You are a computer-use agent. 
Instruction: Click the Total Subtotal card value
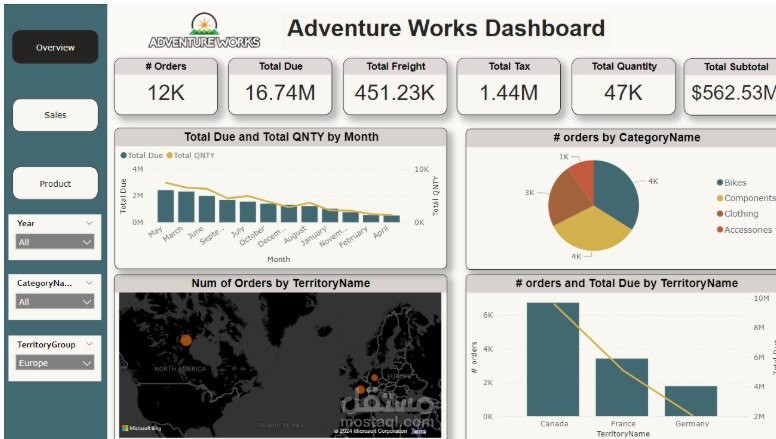coord(733,93)
